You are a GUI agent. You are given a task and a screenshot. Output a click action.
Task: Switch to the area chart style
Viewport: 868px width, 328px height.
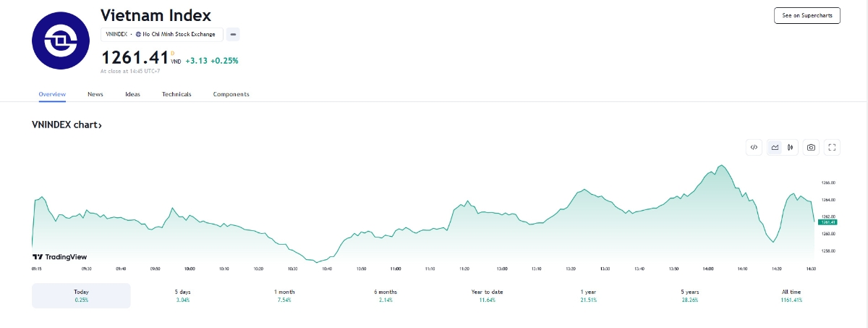[775, 147]
